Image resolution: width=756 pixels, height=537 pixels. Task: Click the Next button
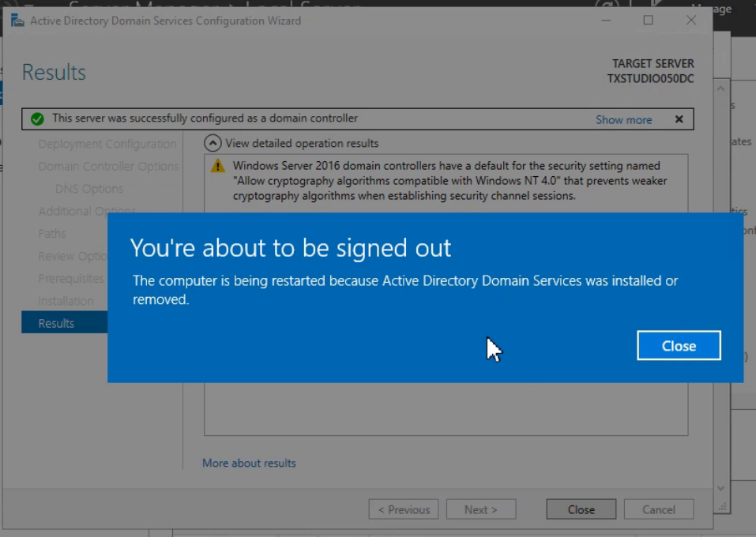click(x=481, y=509)
